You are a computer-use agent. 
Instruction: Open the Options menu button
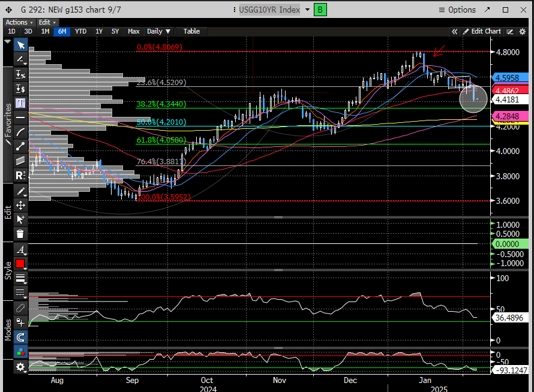[x=457, y=10]
